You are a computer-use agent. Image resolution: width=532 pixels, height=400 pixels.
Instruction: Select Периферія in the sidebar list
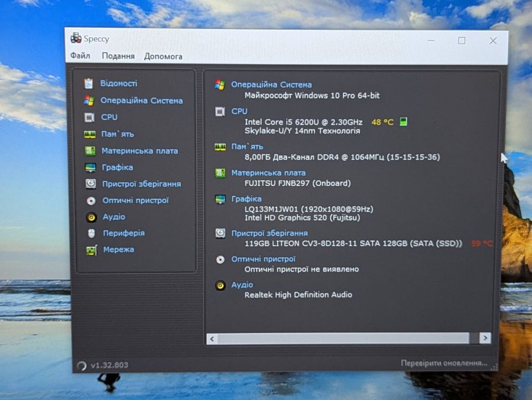coord(124,233)
